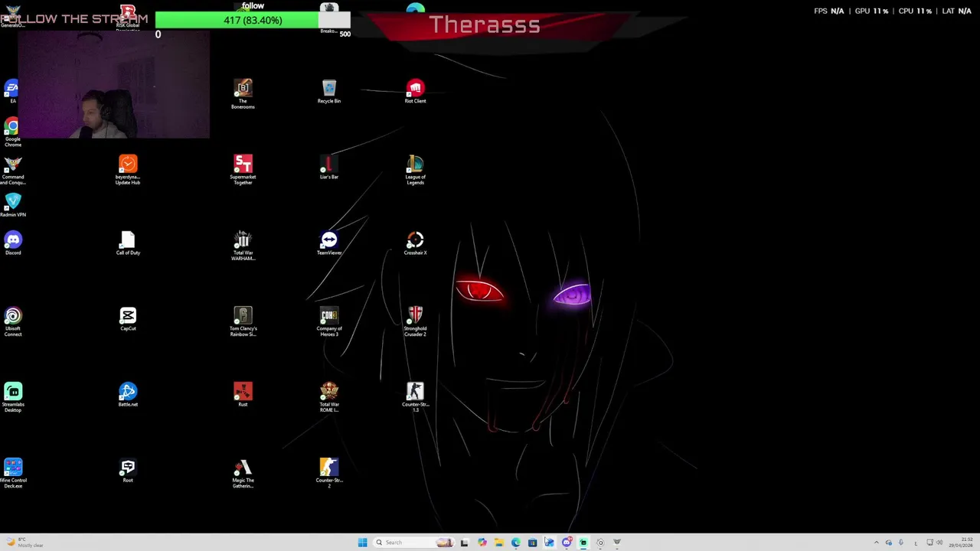The width and height of the screenshot is (980, 551).
Task: Open Battle.net from desktop
Action: pos(128,395)
